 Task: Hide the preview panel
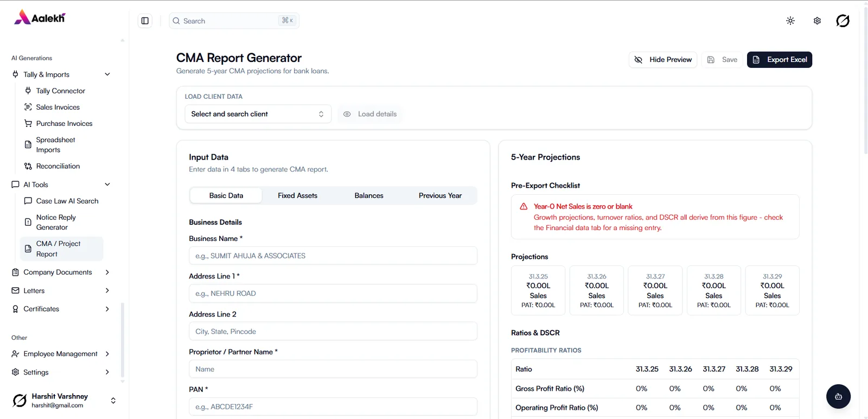[x=663, y=60]
